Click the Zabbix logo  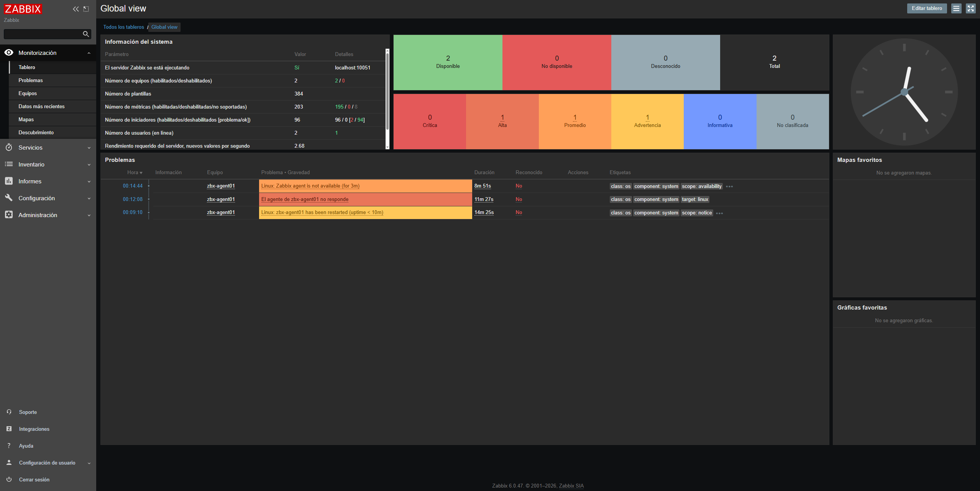click(23, 9)
